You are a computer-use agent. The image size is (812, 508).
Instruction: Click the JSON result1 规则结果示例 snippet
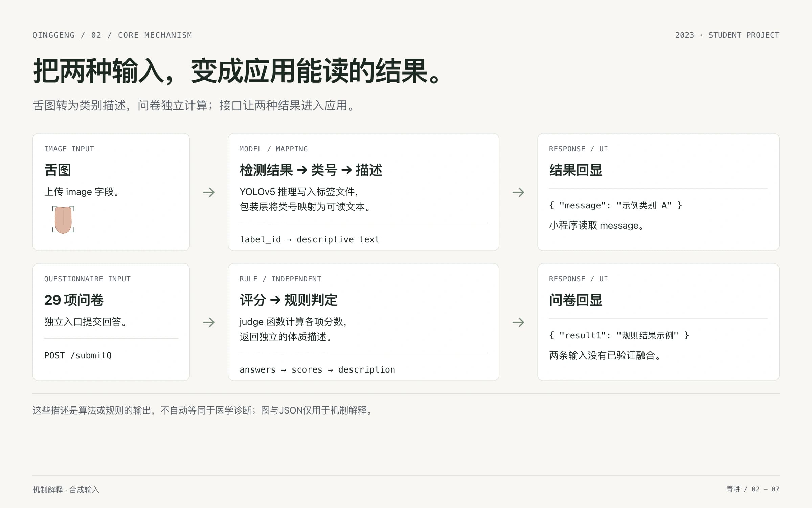click(x=619, y=335)
